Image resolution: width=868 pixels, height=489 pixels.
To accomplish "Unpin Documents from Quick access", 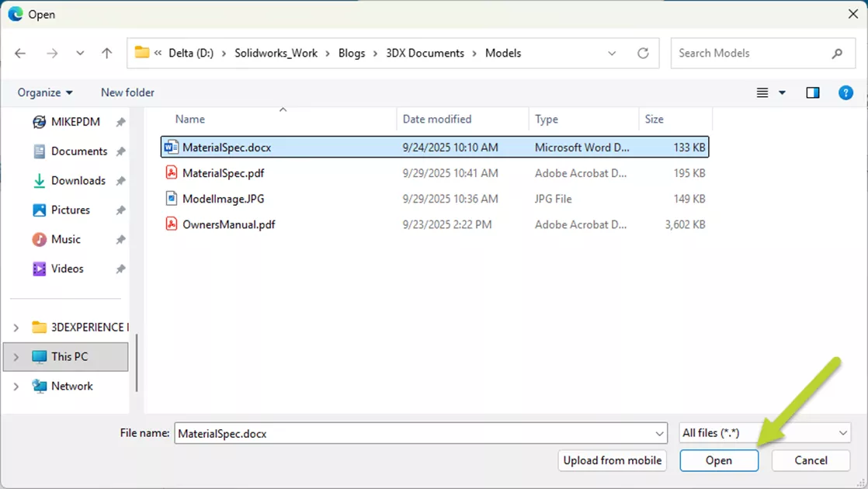I will (120, 151).
